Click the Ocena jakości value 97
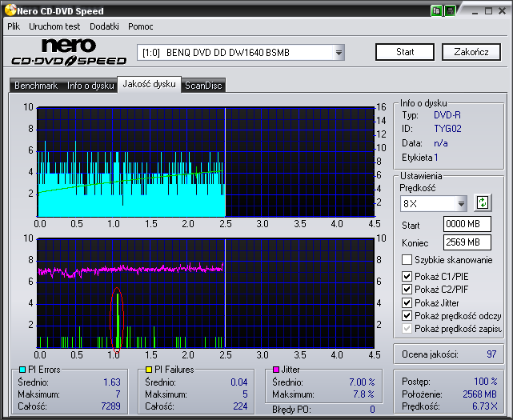The width and height of the screenshot is (513, 420). click(491, 354)
